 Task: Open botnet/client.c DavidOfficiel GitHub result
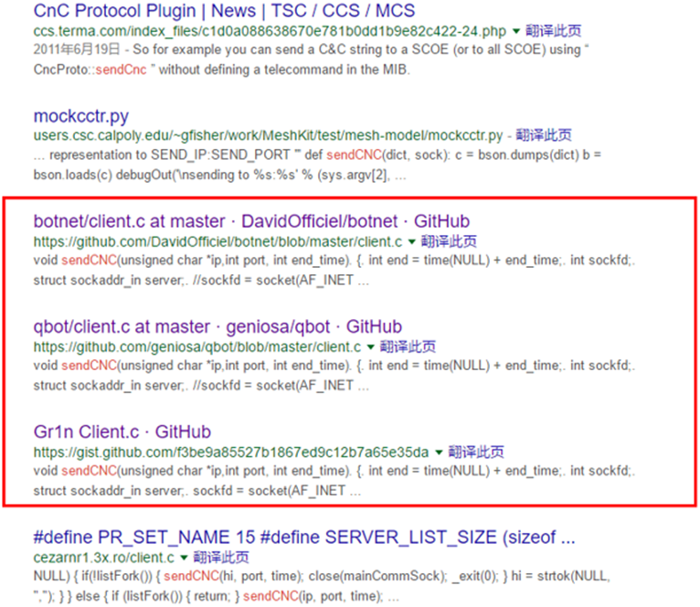click(251, 222)
